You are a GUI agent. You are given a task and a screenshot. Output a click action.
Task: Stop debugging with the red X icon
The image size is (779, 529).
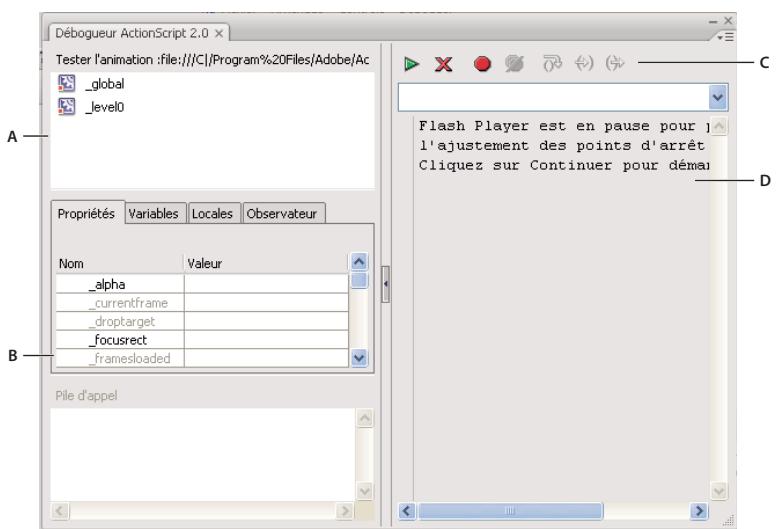coord(443,64)
